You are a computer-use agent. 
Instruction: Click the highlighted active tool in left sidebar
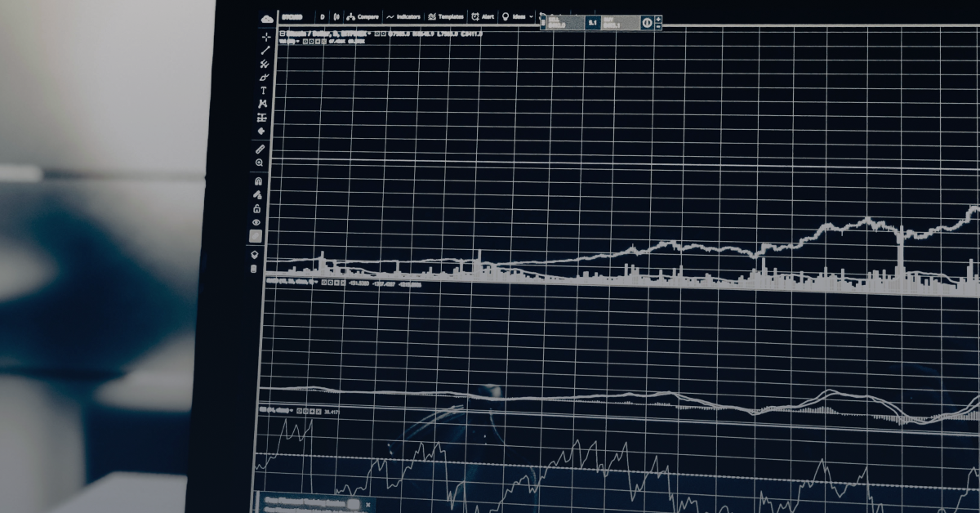[256, 236]
